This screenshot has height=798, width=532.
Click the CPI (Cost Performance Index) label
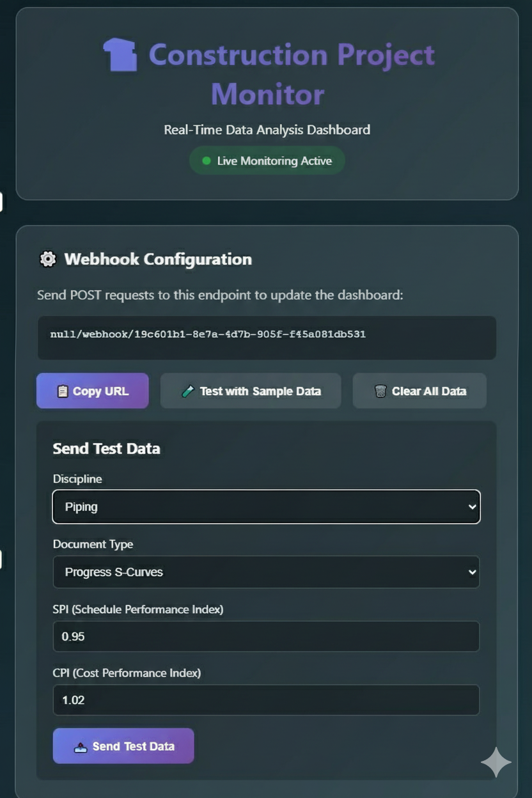(x=127, y=673)
